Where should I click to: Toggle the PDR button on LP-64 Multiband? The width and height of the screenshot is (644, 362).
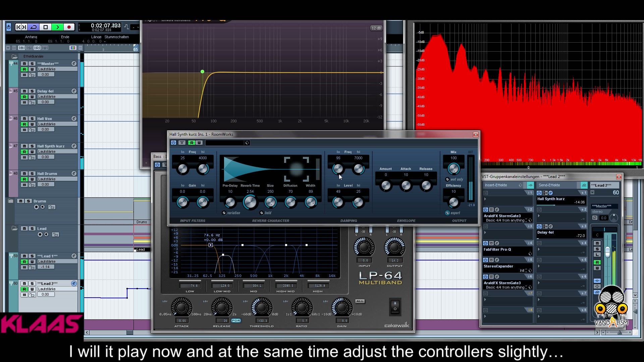(236, 321)
